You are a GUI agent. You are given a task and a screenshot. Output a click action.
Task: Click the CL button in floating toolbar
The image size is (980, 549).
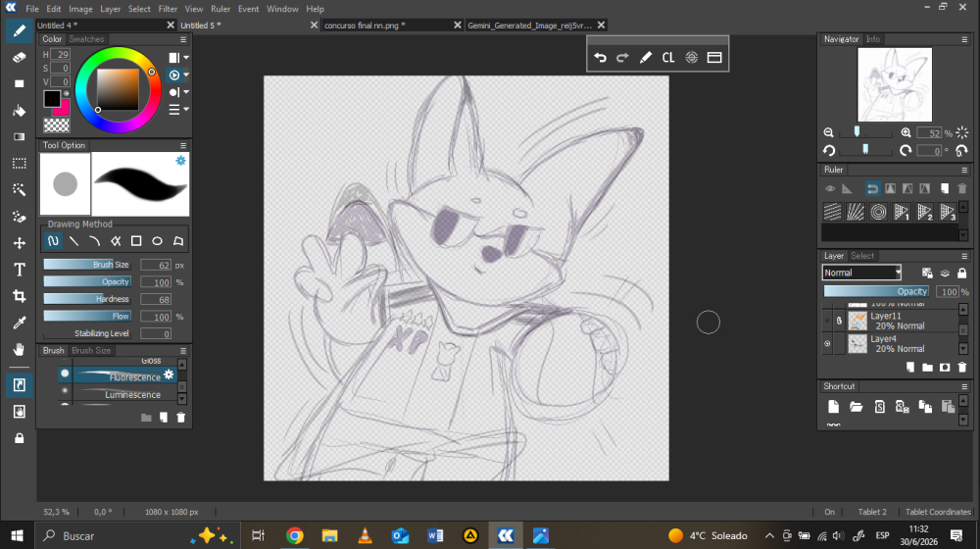pyautogui.click(x=668, y=58)
